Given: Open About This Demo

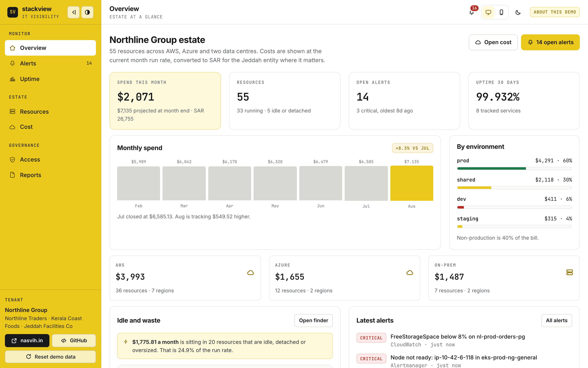Looking at the screenshot, I should click(555, 12).
